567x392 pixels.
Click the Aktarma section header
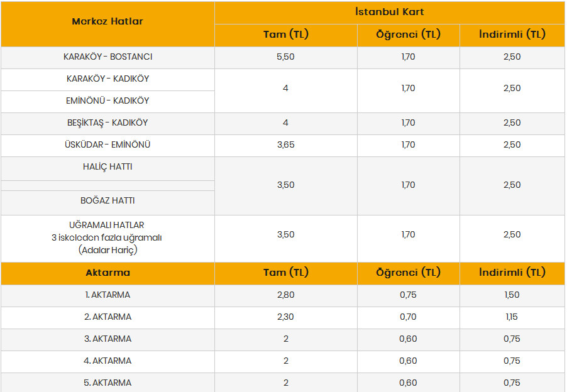(x=107, y=273)
